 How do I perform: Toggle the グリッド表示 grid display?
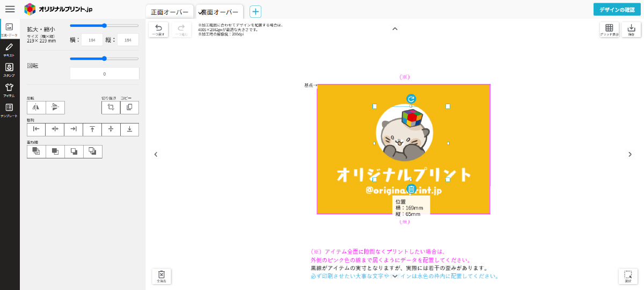(609, 30)
